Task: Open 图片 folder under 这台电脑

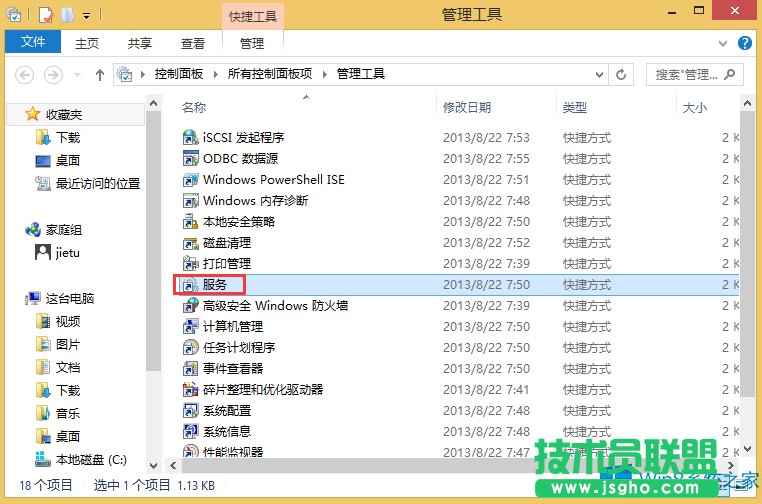Action: pyautogui.click(x=58, y=345)
